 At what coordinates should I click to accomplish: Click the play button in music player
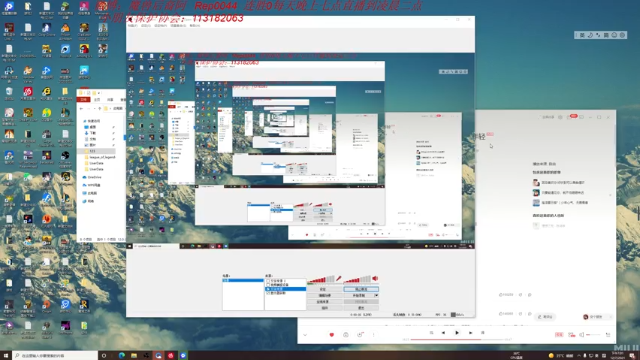coord(457,333)
